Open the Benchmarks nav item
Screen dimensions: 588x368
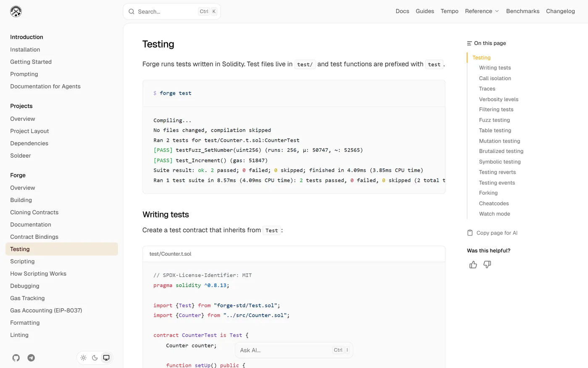(x=523, y=11)
